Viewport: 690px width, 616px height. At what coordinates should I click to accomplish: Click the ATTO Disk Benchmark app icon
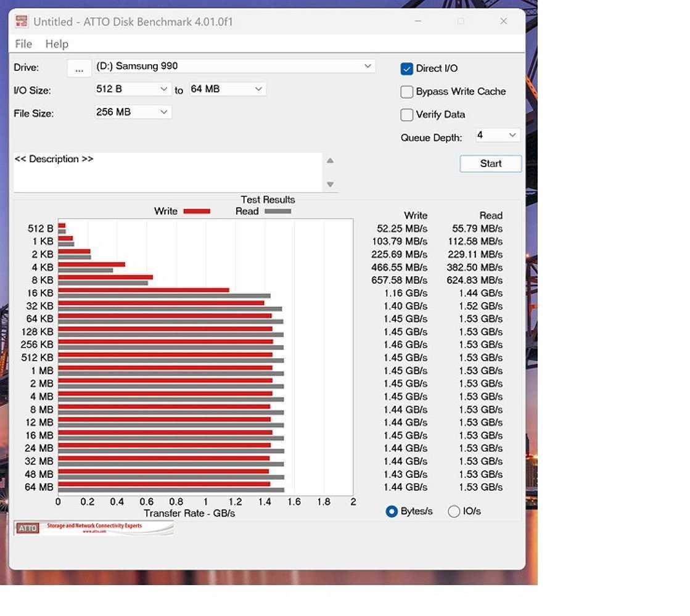pos(22,21)
